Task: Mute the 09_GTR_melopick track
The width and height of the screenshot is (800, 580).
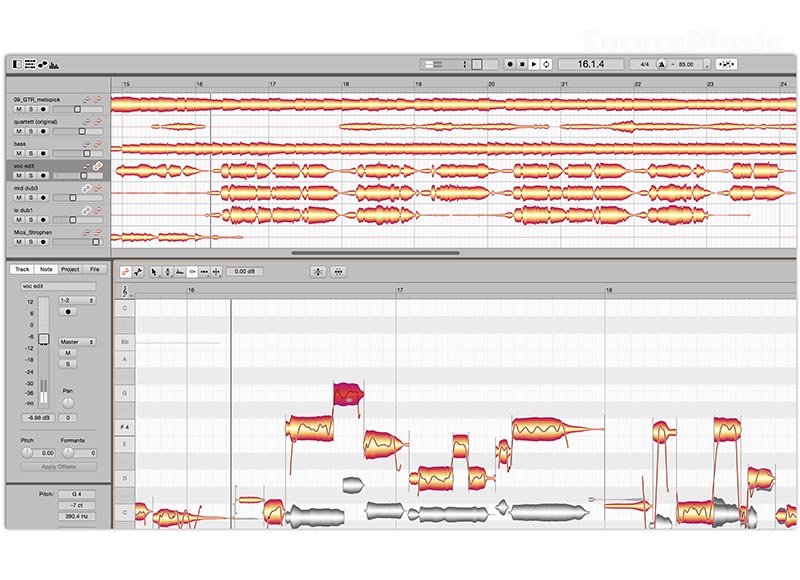Action: coord(19,109)
